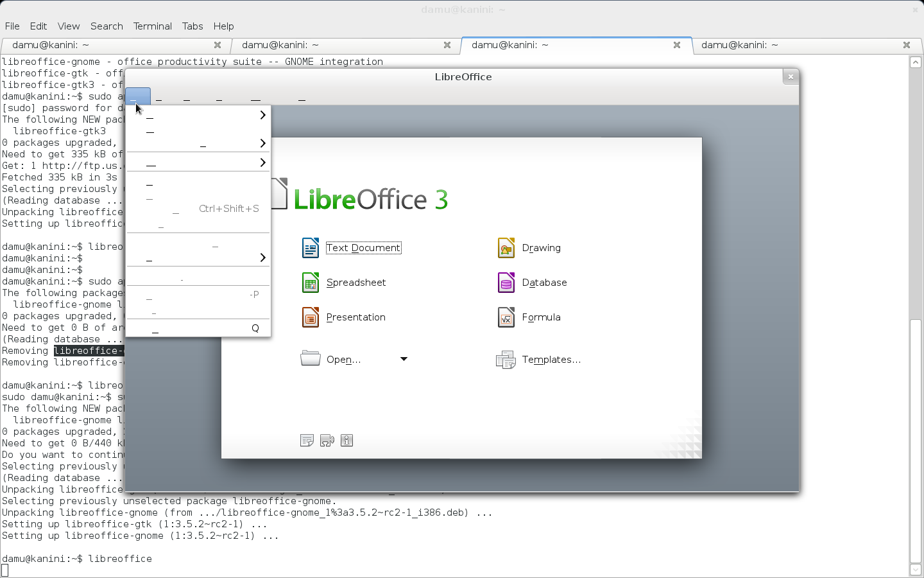Click the information icon in Start Center
Image resolution: width=924 pixels, height=578 pixels.
pos(346,441)
